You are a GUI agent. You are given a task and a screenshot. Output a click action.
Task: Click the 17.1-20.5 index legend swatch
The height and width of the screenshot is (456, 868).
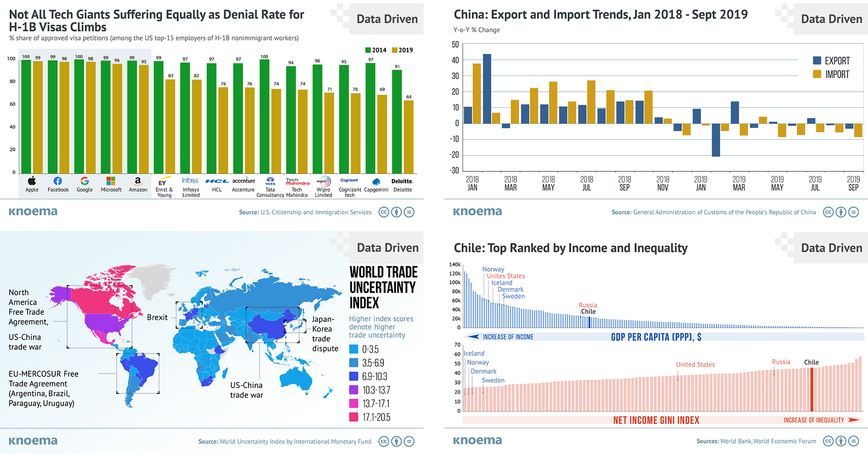click(x=354, y=417)
